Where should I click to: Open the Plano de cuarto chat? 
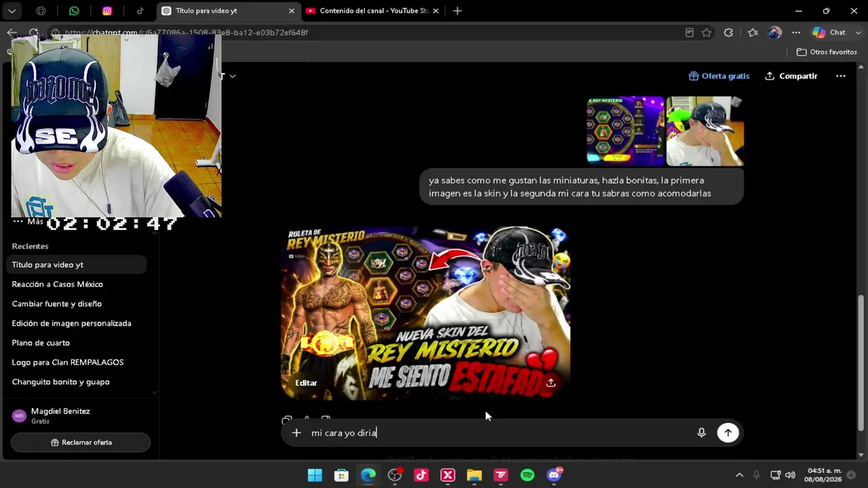click(76, 342)
